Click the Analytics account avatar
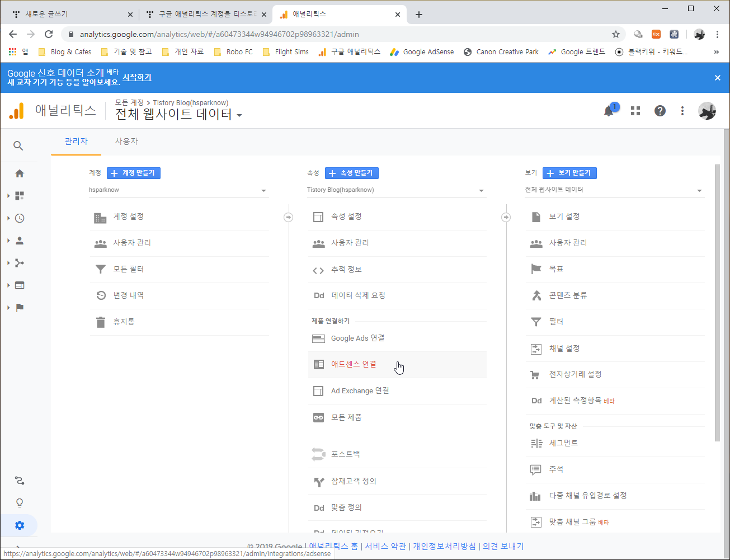Image resolution: width=730 pixels, height=560 pixels. pos(707,111)
